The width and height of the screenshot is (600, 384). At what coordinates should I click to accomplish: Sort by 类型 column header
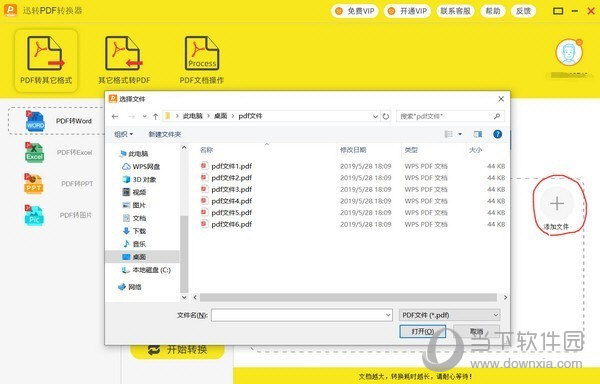(411, 150)
